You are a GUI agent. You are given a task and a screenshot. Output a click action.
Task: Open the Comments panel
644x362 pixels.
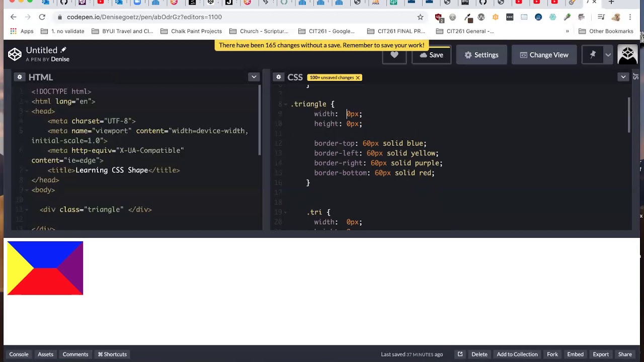[75, 354]
